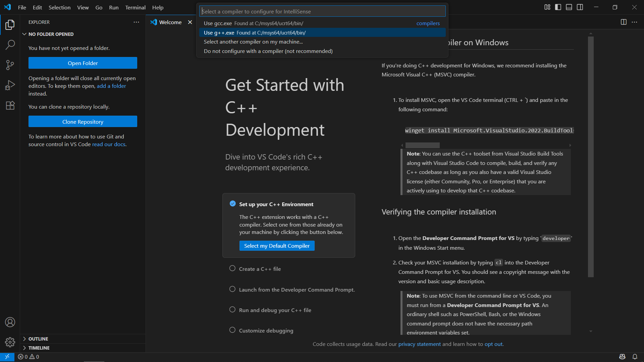Open the Source Control view icon

(x=10, y=65)
